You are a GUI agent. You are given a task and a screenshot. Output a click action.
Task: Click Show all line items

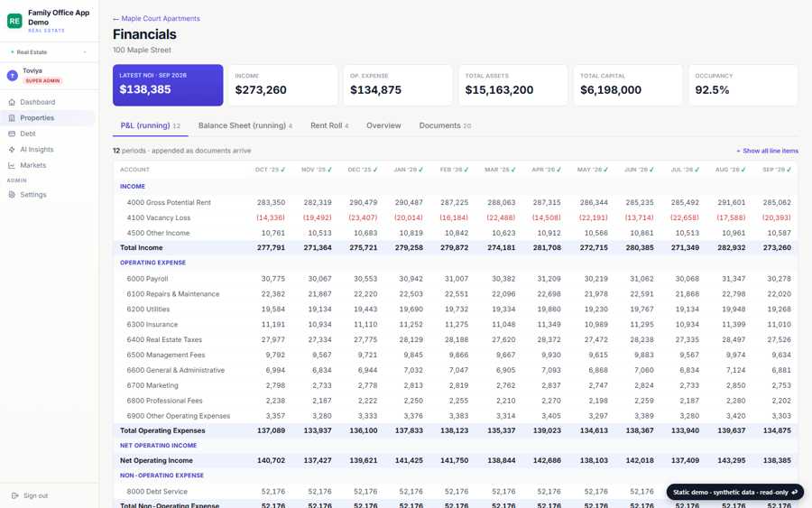(x=768, y=151)
